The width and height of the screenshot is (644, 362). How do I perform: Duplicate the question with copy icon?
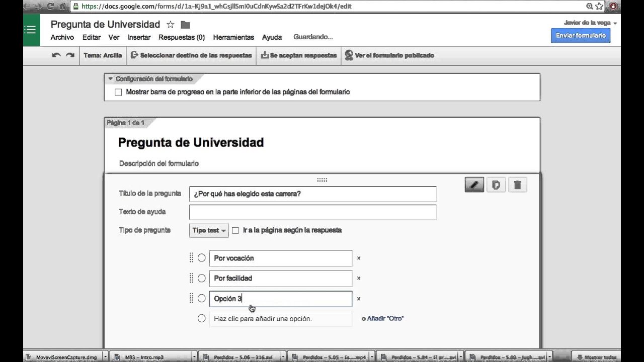[x=496, y=185]
